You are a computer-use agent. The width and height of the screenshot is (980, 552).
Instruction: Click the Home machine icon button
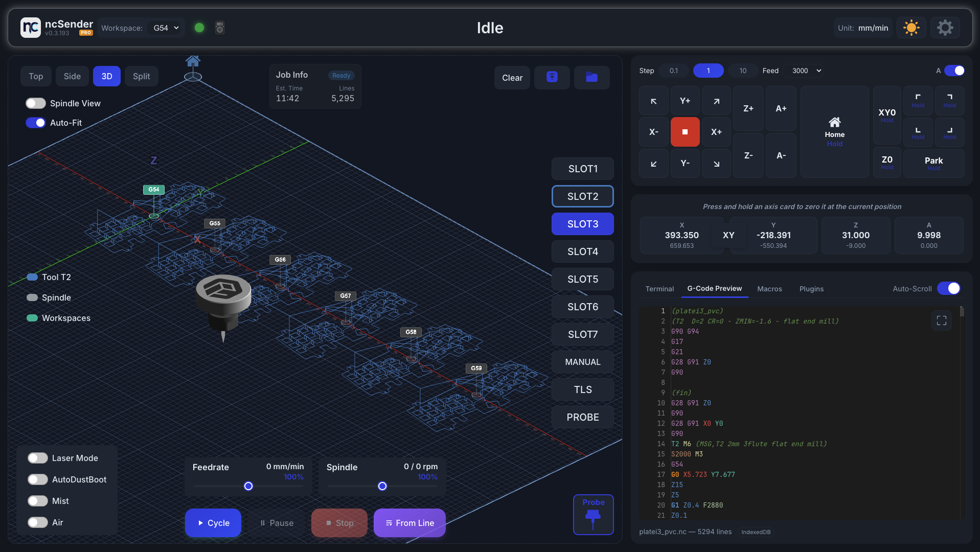tap(834, 132)
